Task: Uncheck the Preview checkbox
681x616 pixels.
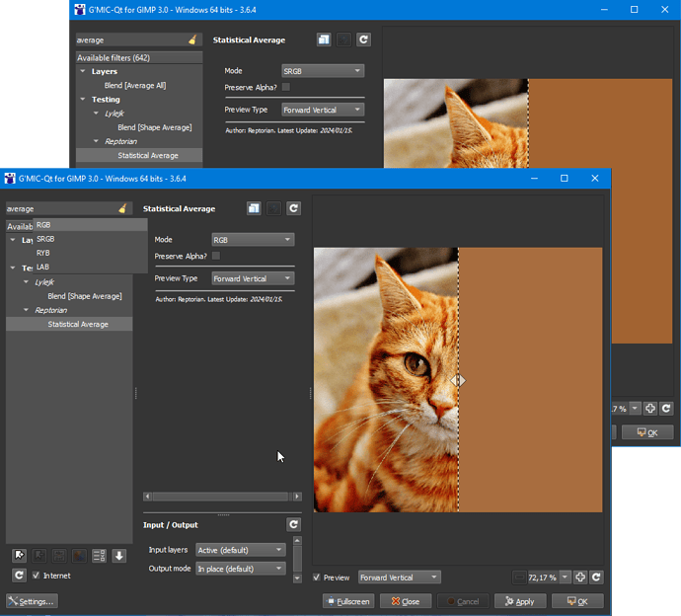Action: click(317, 577)
